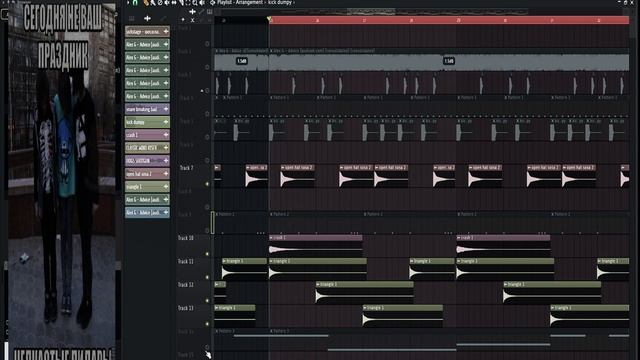Toggle the Track 13 mute dot
Screen dimensions: 640x360
tap(207, 324)
